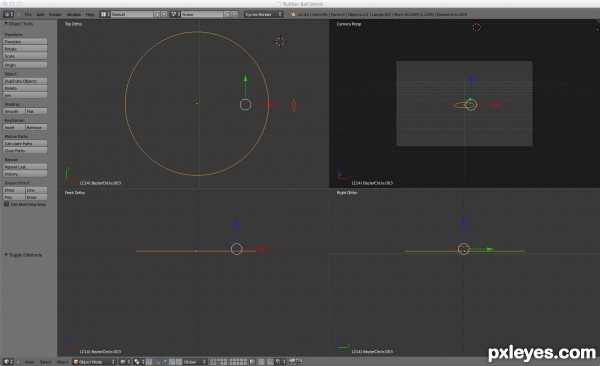Click Repeat Last button
The width and height of the screenshot is (600, 366).
point(25,167)
